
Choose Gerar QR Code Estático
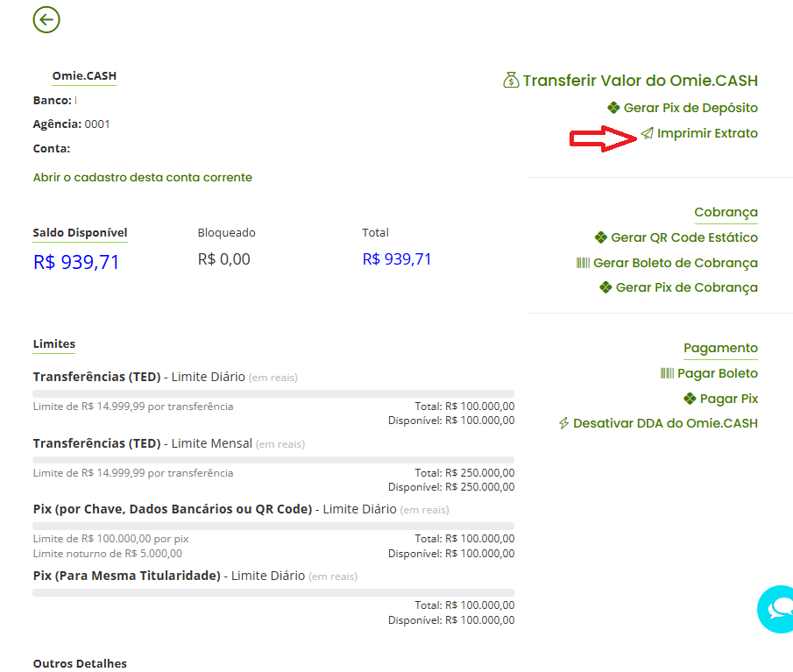click(684, 237)
